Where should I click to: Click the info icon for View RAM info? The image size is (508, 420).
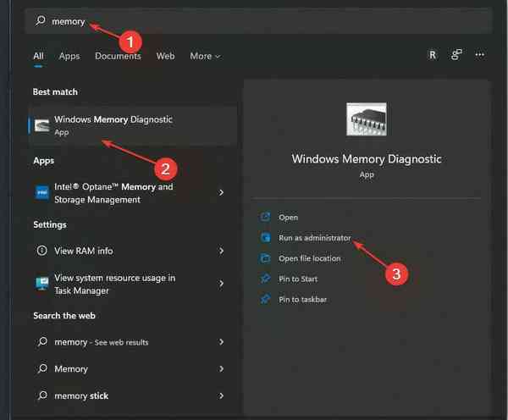(41, 251)
